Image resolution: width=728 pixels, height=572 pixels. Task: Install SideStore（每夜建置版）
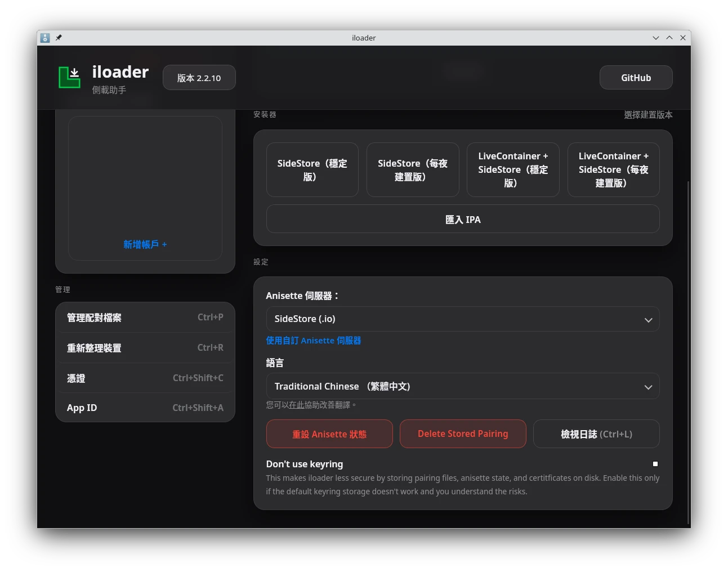pyautogui.click(x=413, y=170)
